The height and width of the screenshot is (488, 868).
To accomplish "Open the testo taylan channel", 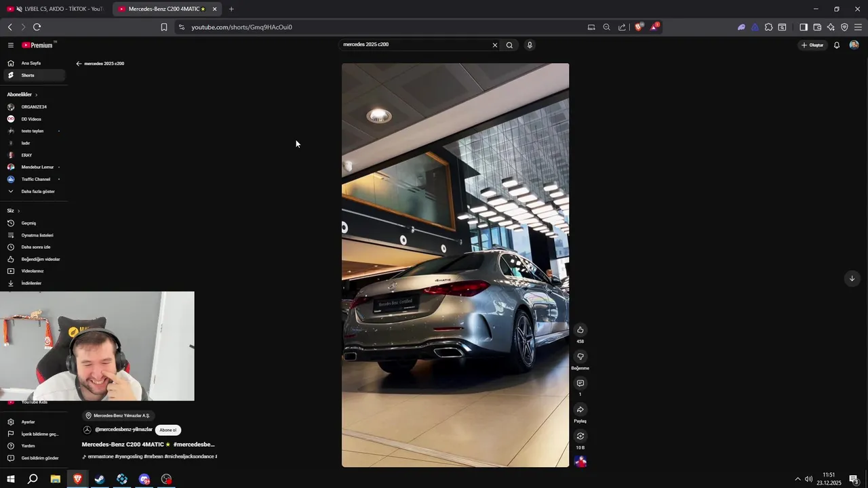I will [33, 131].
